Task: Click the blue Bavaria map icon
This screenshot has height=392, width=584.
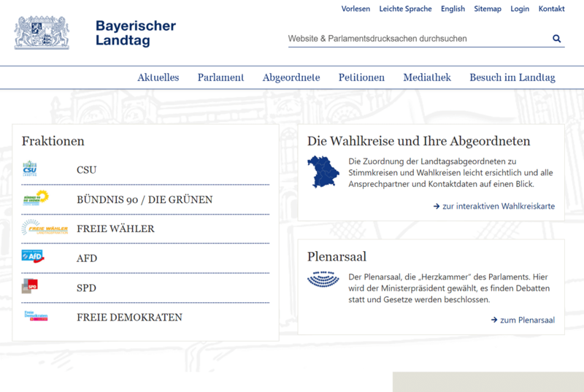Action: pos(323,172)
